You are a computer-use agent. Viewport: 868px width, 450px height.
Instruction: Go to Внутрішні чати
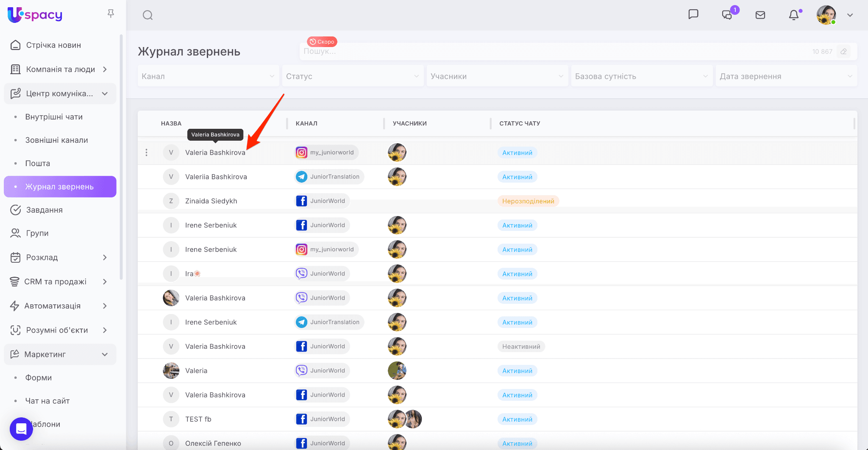[x=54, y=117]
